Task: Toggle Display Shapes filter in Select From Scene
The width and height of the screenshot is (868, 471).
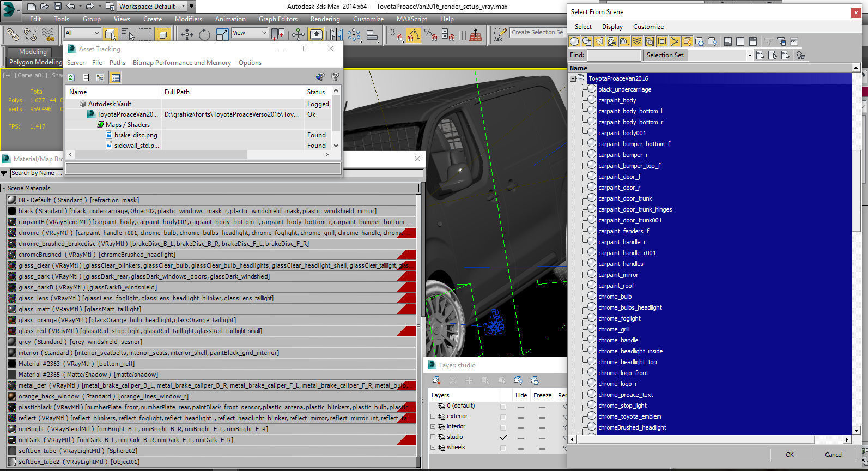Action: (x=587, y=41)
